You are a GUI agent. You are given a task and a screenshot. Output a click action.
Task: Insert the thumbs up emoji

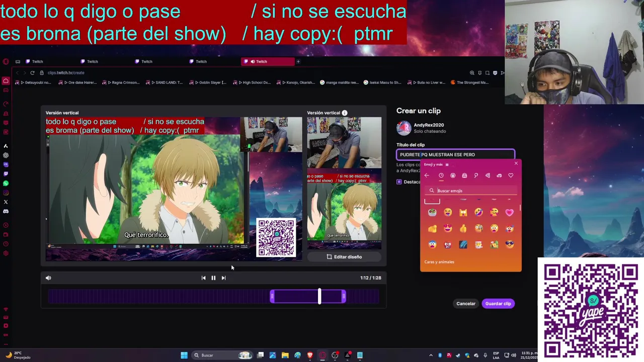[x=463, y=229]
